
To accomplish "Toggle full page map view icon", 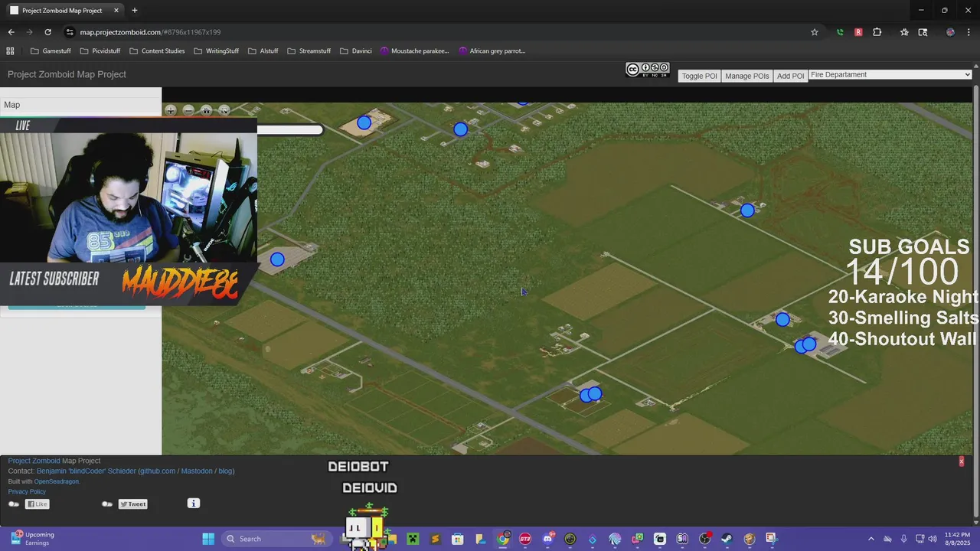I will [x=224, y=111].
